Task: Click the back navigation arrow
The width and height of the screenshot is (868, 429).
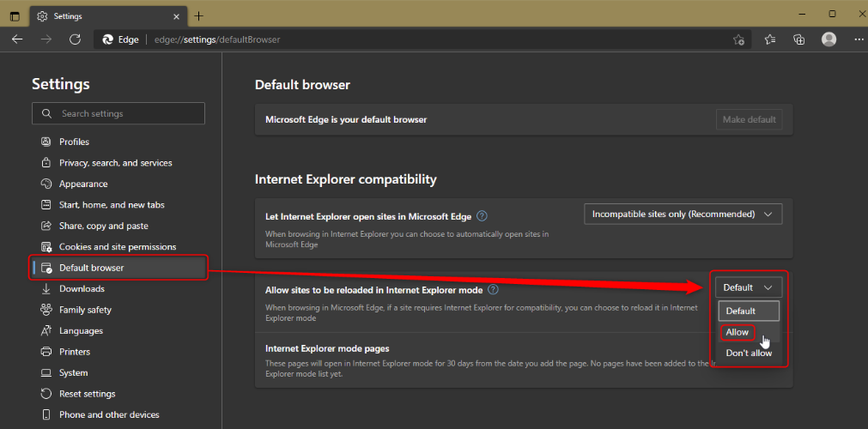Action: point(17,39)
